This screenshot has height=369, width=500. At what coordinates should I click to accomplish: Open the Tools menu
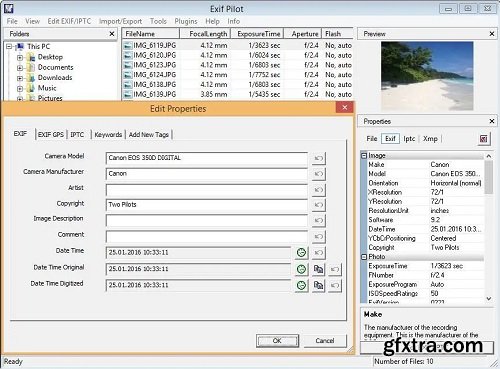click(158, 21)
